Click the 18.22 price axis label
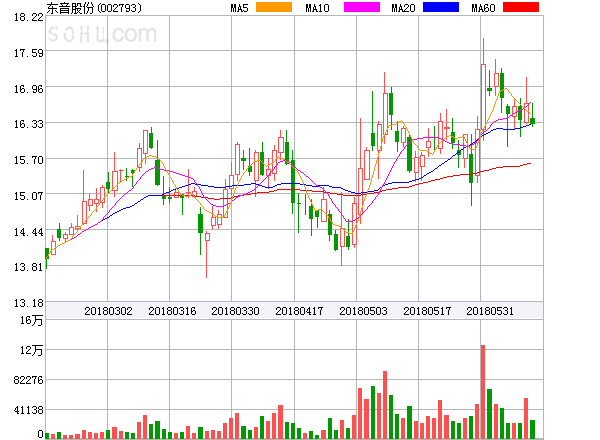 (29, 17)
